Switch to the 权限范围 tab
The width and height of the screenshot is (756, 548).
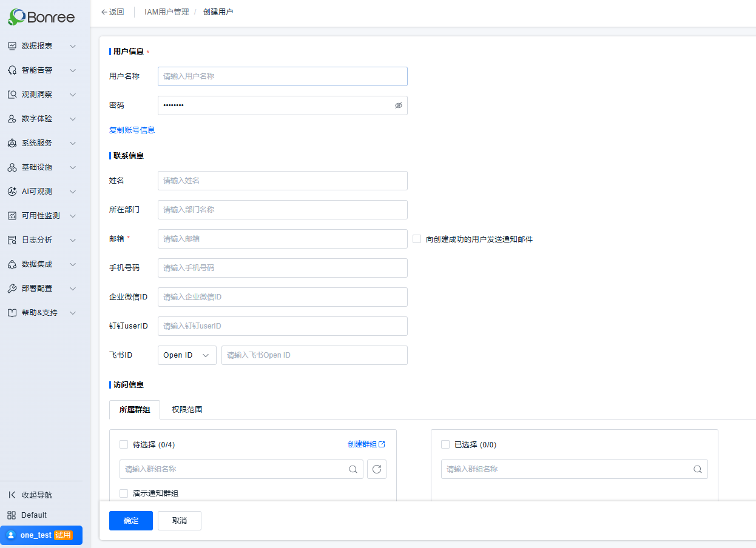click(x=187, y=410)
